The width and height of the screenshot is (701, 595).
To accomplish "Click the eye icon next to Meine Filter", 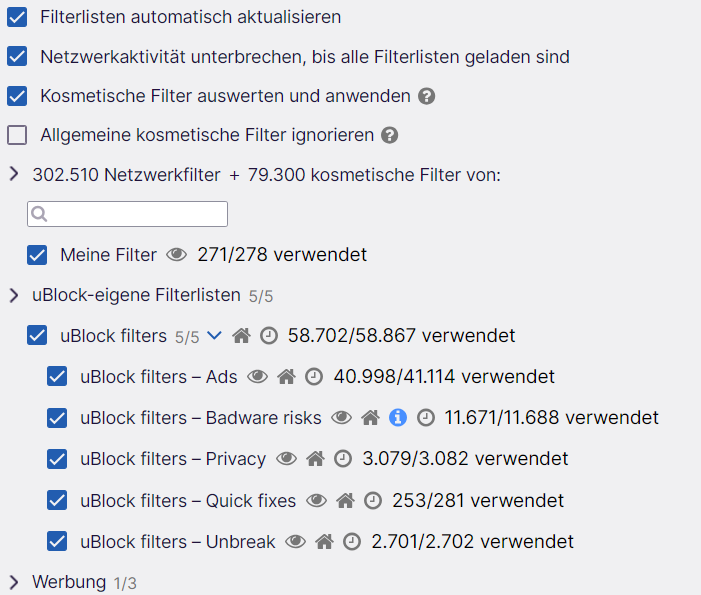I will [177, 255].
